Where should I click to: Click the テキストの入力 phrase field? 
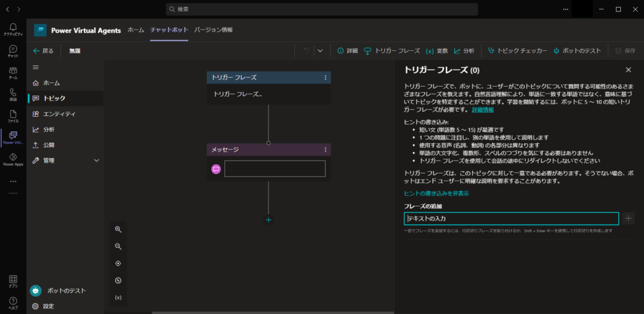(511, 219)
